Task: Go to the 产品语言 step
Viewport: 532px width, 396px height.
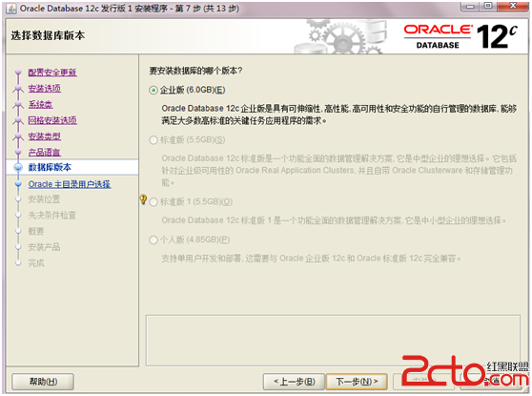Action: click(45, 152)
